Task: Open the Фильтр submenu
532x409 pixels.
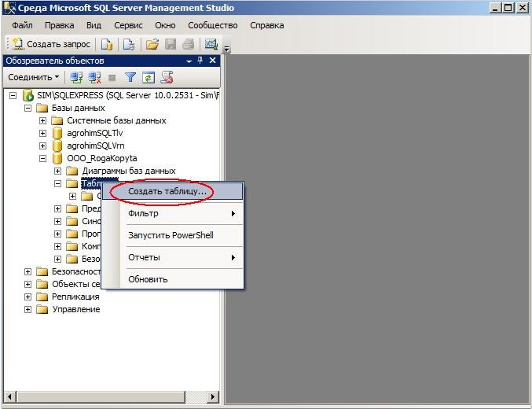Action: coord(174,214)
